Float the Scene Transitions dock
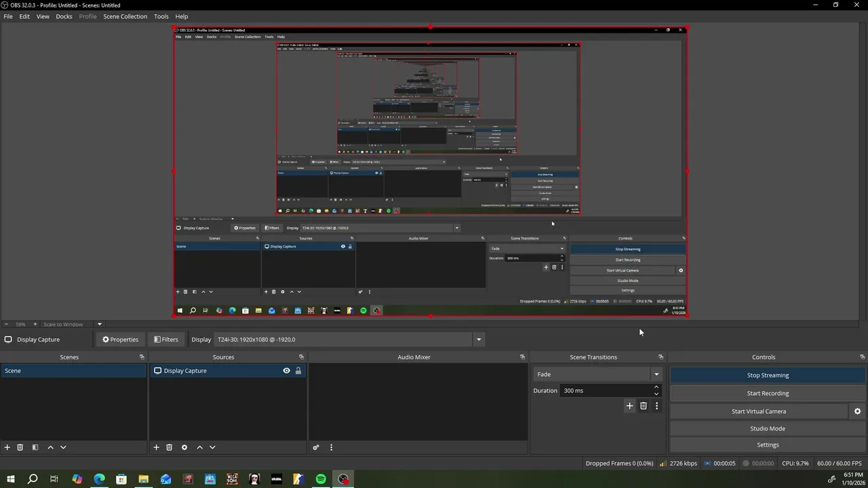This screenshot has width=868, height=488. click(x=660, y=357)
